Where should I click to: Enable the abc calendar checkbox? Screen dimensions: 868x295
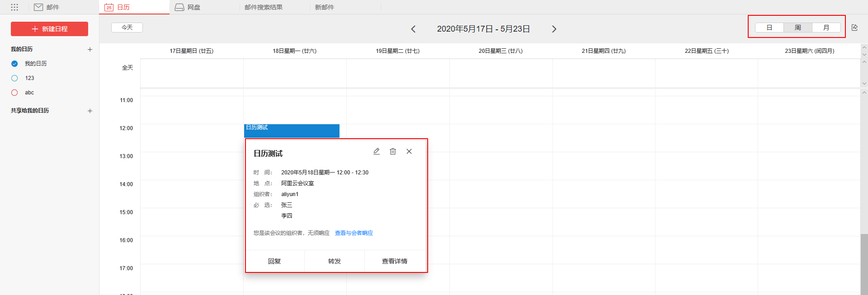tap(14, 93)
